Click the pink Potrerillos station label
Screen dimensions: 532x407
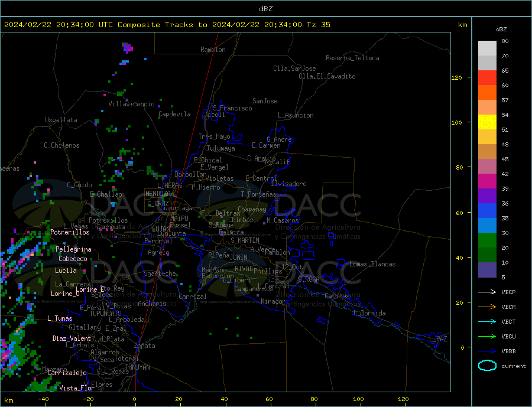tap(70, 232)
